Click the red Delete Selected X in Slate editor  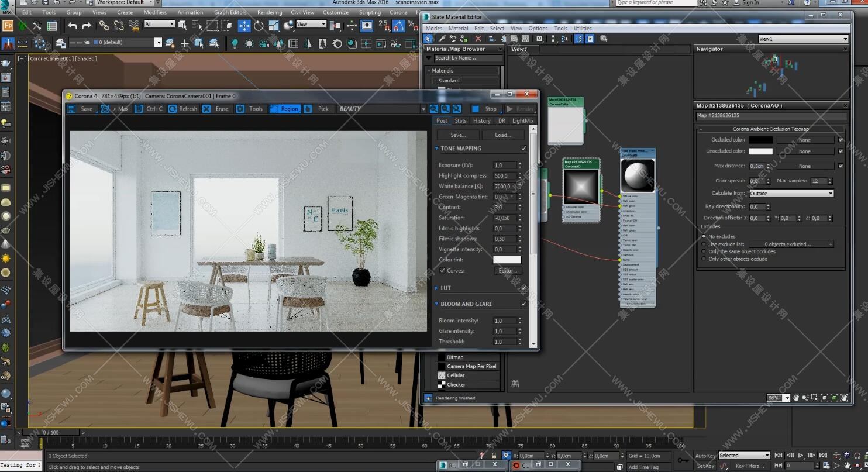point(478,39)
